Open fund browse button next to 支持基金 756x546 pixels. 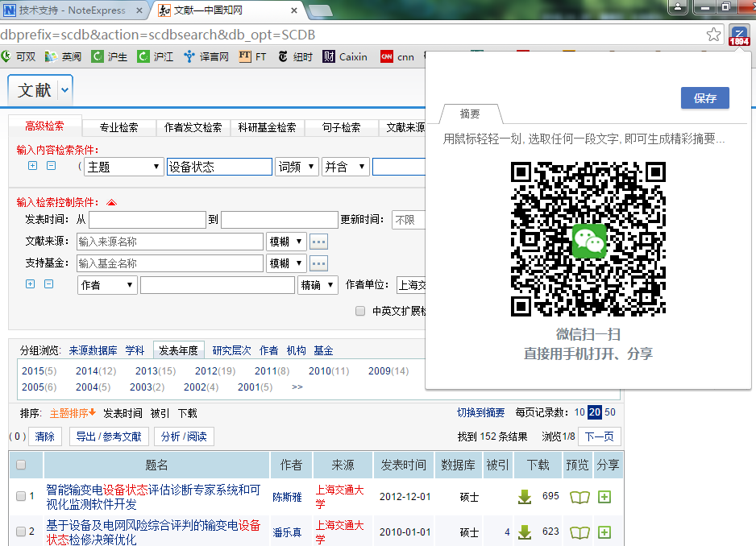pos(318,263)
